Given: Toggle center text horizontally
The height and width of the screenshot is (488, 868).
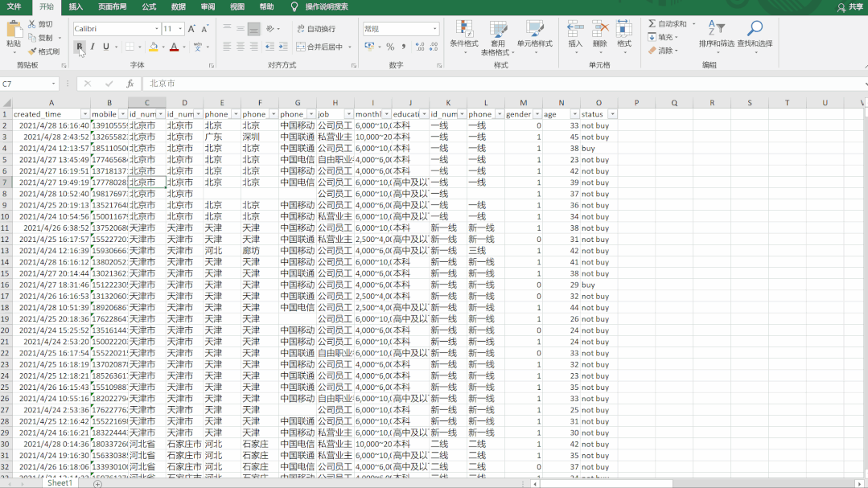Looking at the screenshot, I should click(241, 47).
